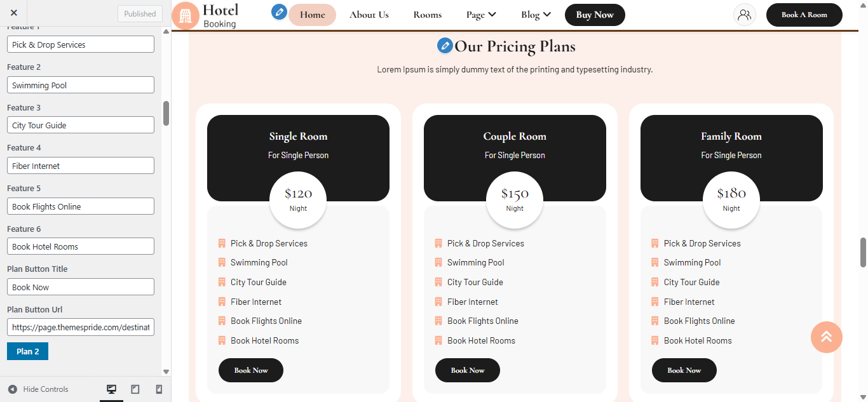Go to the Home menu item
The height and width of the screenshot is (402, 868).
[x=312, y=15]
